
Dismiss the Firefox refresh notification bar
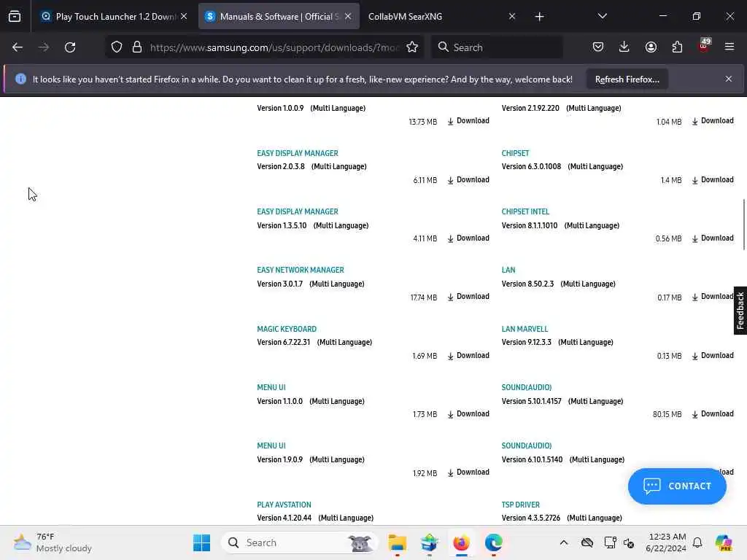pyautogui.click(x=729, y=79)
